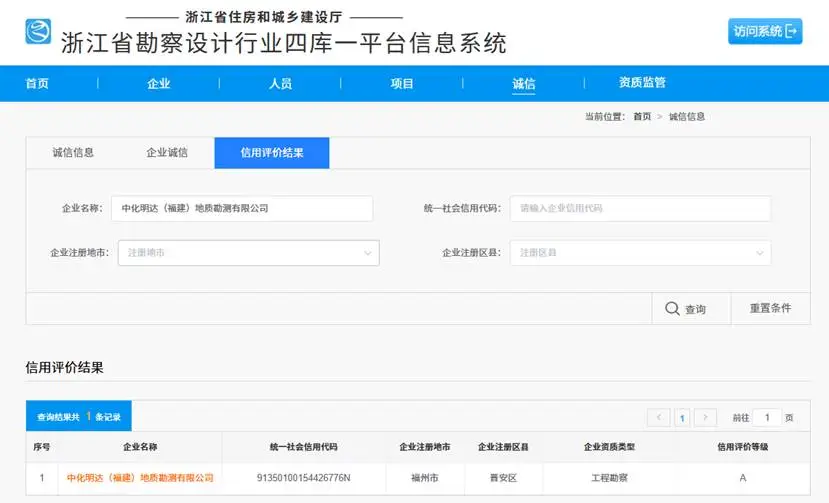Click the 查询结果共1条记录 label
The width and height of the screenshot is (829, 503).
(x=79, y=416)
